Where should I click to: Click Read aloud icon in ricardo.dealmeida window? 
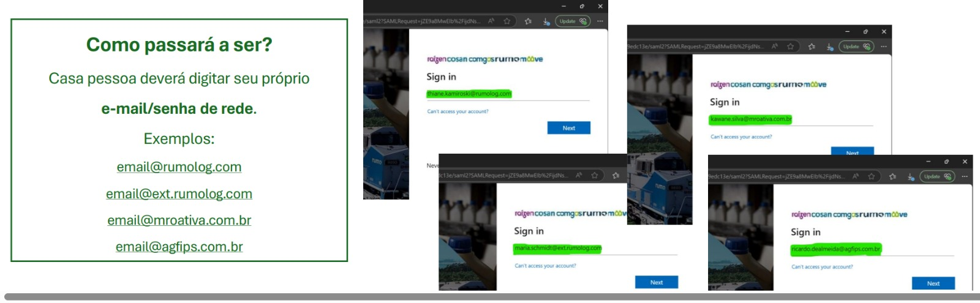[x=856, y=176]
